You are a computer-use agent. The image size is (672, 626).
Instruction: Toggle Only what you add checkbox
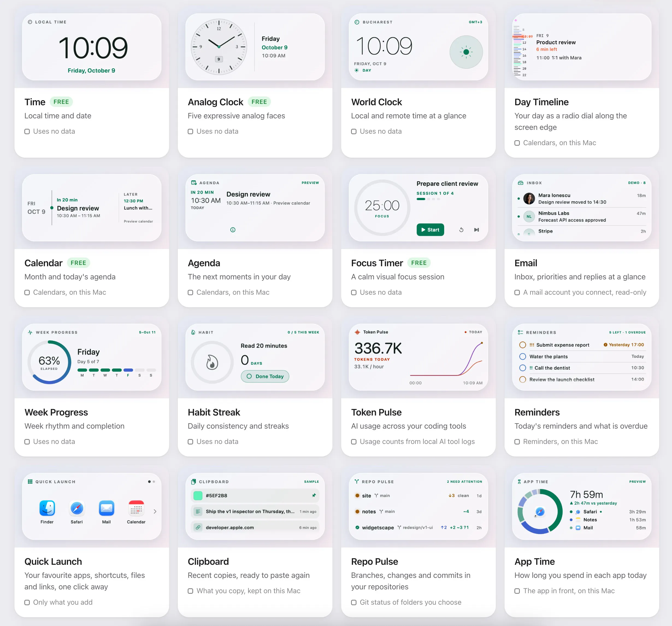(x=27, y=603)
